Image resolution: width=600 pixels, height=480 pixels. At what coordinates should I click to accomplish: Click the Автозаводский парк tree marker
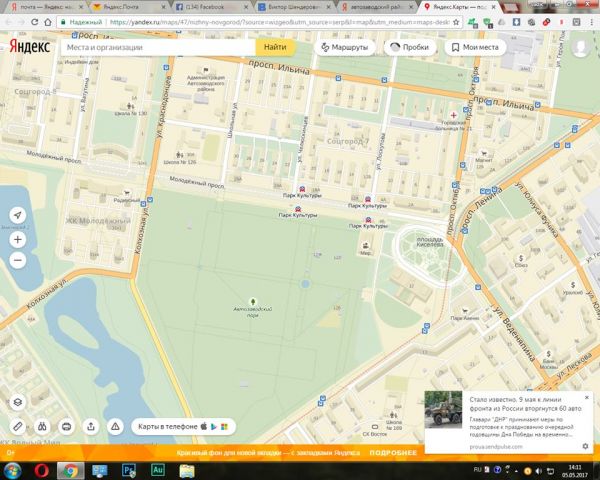253,302
